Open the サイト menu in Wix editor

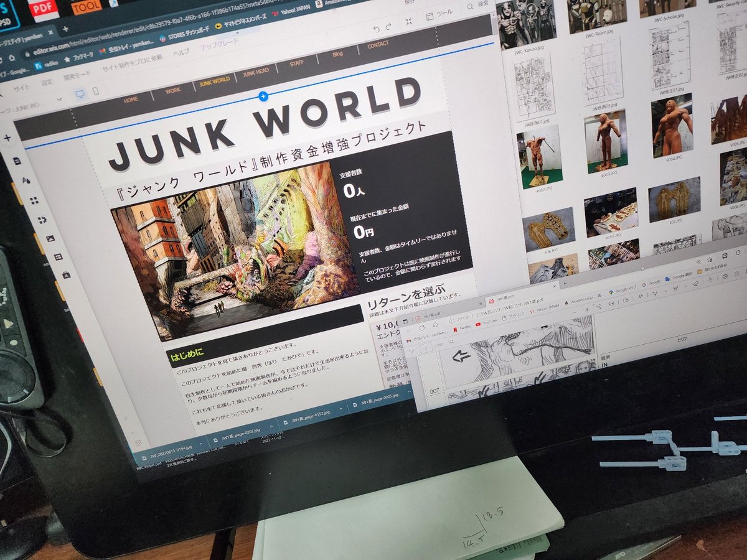(x=21, y=88)
